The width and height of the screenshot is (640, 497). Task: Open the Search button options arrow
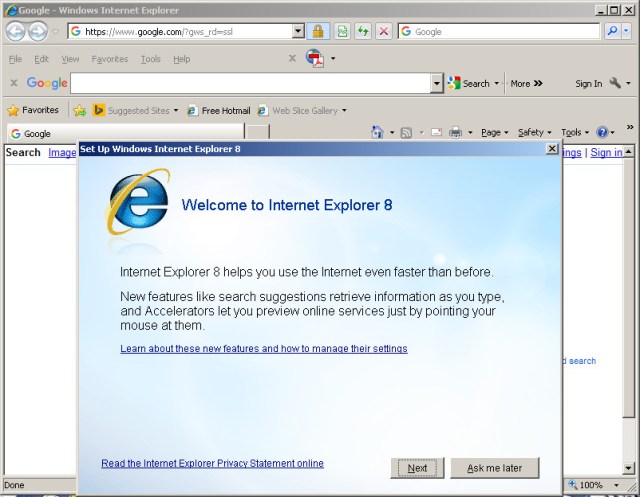click(x=497, y=83)
